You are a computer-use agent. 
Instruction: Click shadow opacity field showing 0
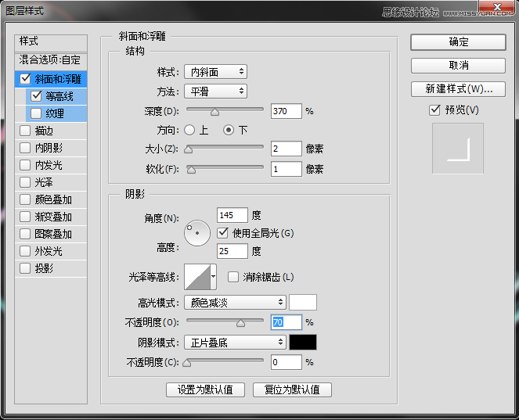[287, 362]
